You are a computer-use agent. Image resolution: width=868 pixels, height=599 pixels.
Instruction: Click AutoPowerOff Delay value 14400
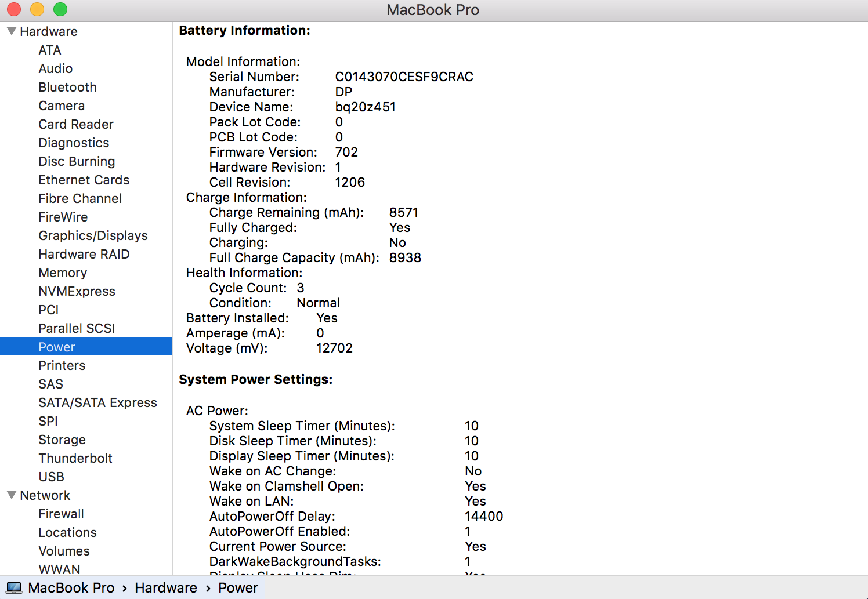pyautogui.click(x=484, y=516)
